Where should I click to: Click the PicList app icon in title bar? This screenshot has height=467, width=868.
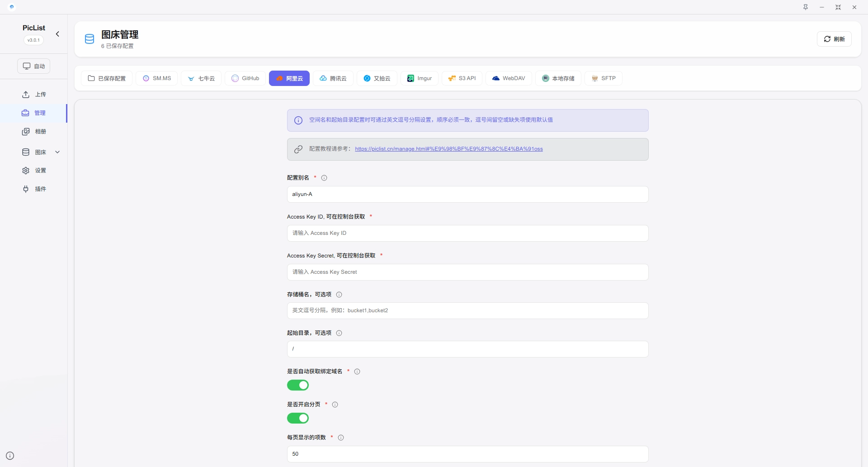pos(12,7)
